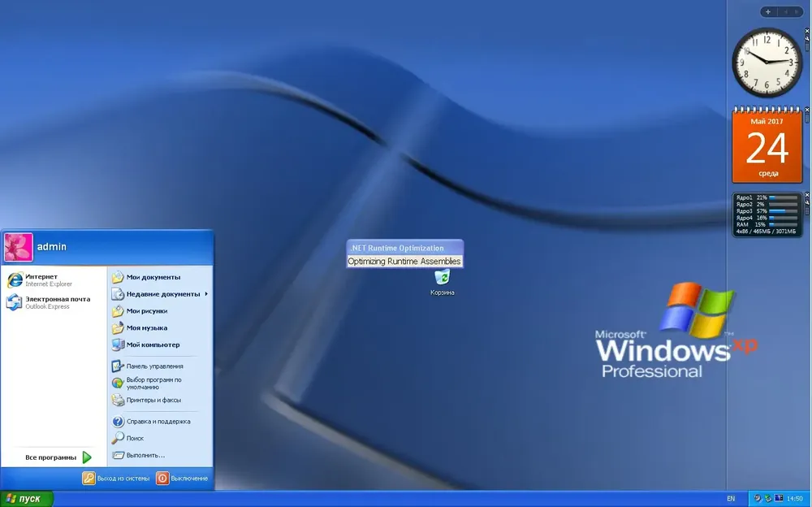Click the Выключение shutdown button
Viewport: 812px width, 507px height.
coord(182,478)
